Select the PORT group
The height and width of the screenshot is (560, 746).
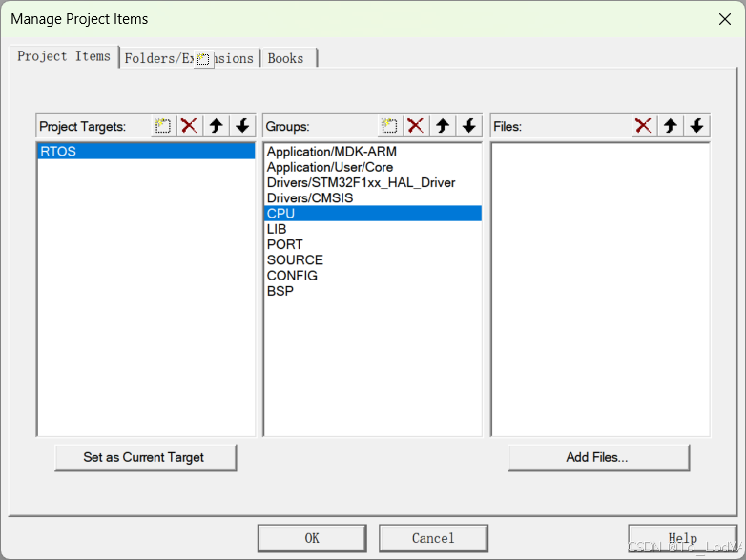373,244
